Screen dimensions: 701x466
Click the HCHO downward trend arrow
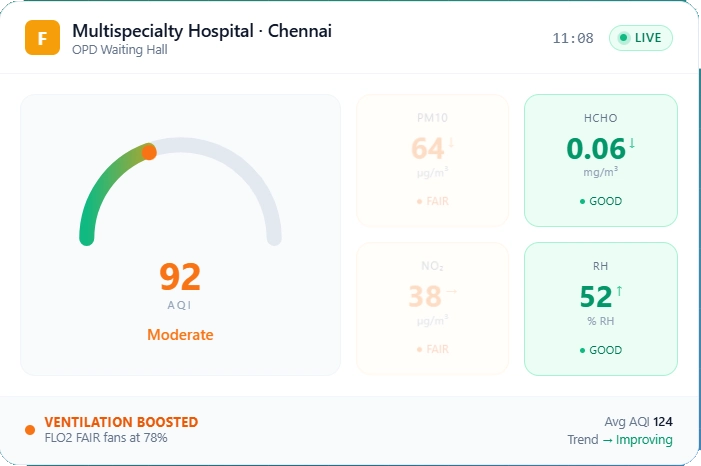click(632, 143)
